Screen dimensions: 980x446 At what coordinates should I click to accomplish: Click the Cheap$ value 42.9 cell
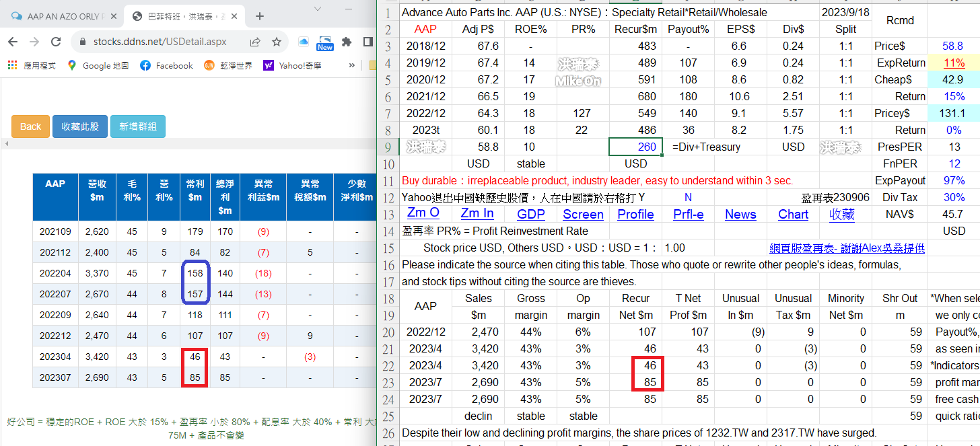tap(954, 79)
